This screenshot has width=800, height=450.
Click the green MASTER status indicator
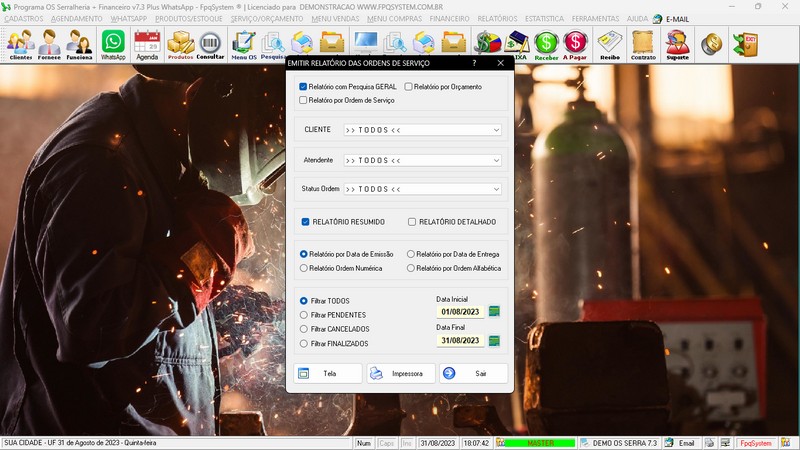point(540,443)
